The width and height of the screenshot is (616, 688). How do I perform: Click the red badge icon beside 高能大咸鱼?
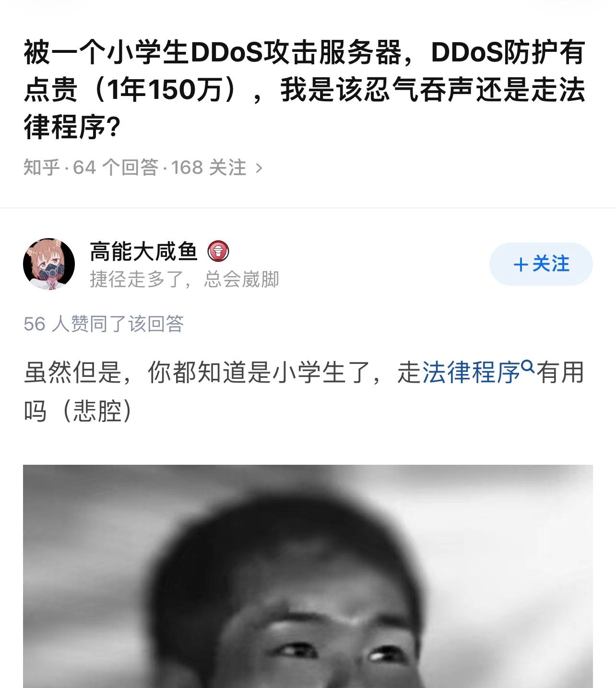pyautogui.click(x=218, y=251)
